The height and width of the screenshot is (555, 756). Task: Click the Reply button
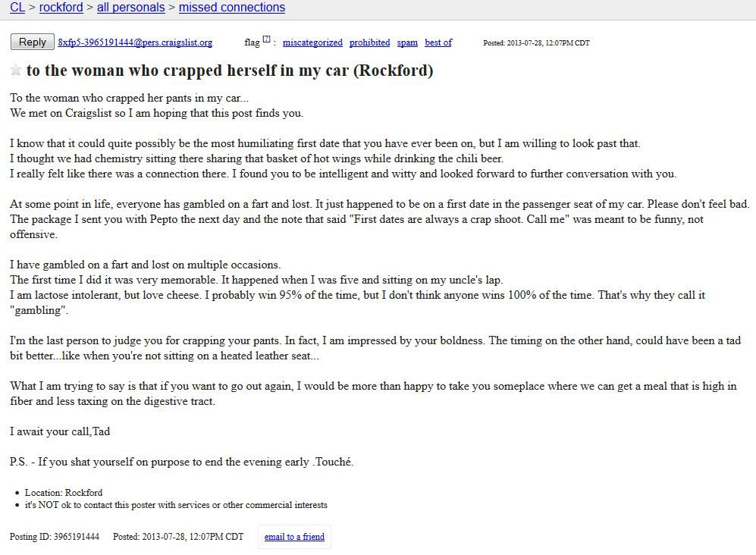[33, 42]
